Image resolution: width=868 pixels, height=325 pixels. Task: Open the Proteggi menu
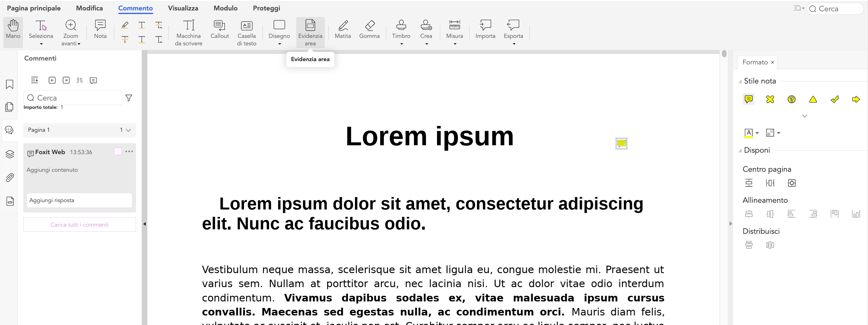coord(266,8)
